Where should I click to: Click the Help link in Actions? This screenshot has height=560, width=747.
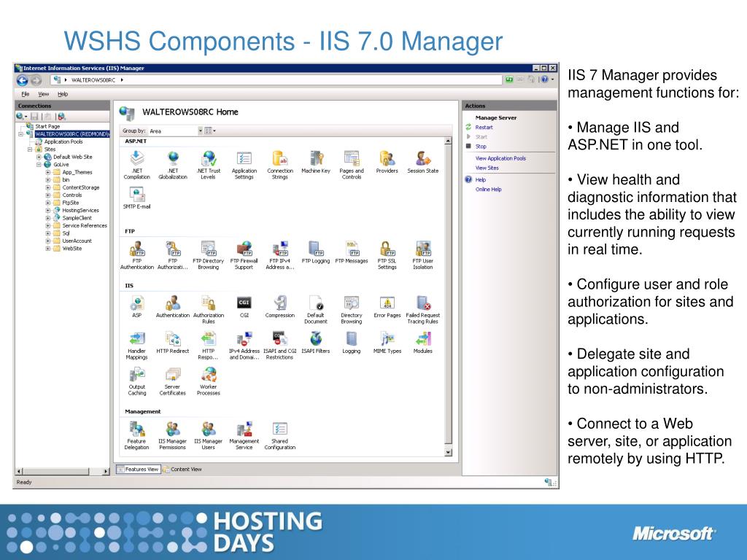coord(481,180)
